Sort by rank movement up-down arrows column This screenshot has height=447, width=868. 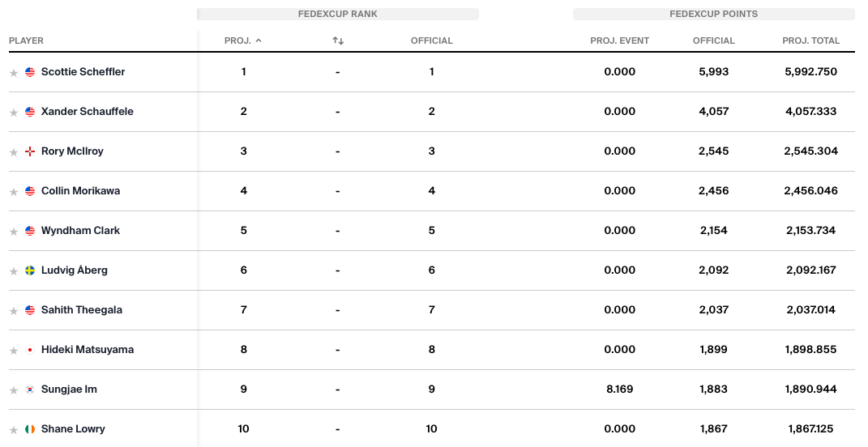click(338, 40)
